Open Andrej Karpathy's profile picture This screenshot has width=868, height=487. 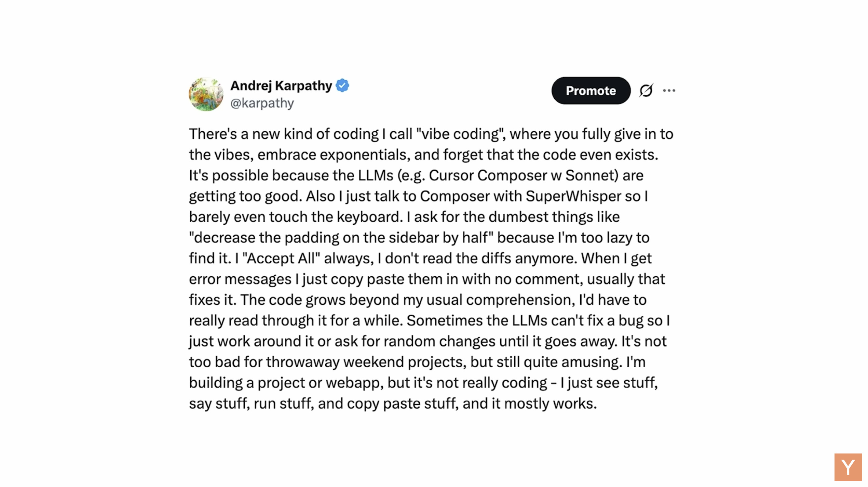coord(206,94)
